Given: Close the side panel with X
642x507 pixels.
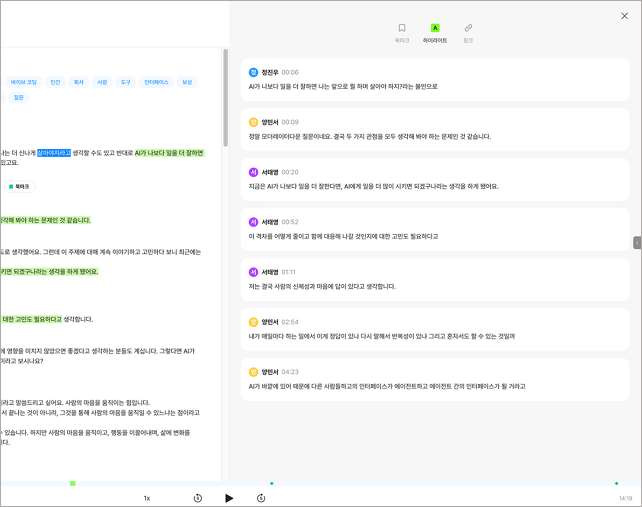Looking at the screenshot, I should (x=624, y=16).
